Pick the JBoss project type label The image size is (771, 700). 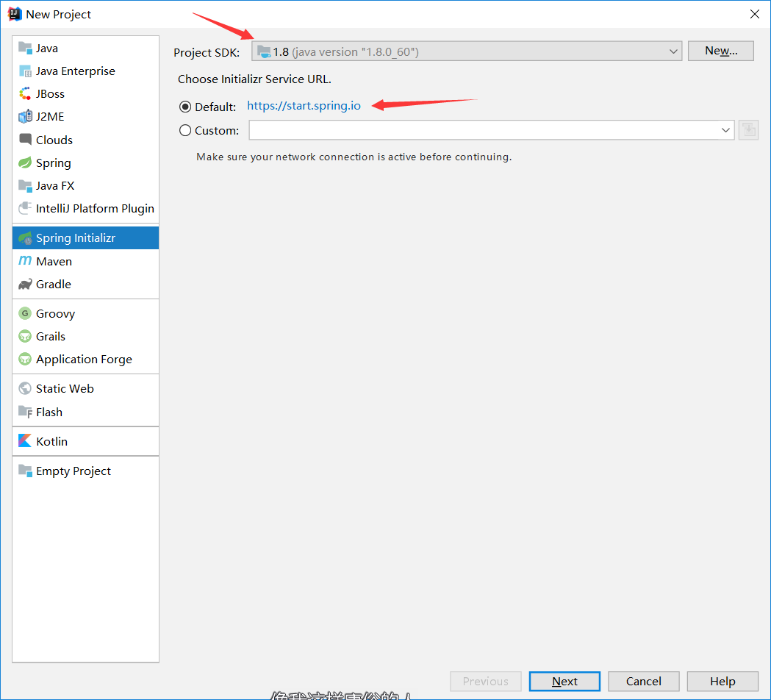point(50,94)
